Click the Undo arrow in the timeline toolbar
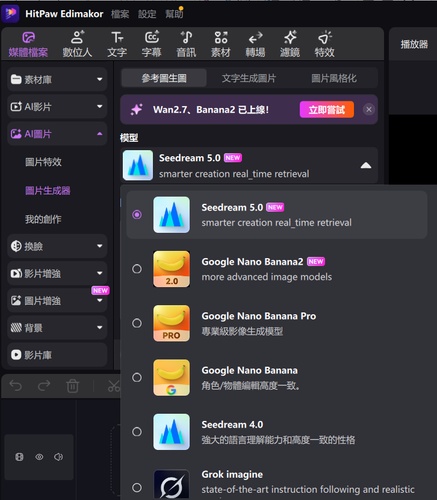This screenshot has height=500, width=437. click(16, 386)
